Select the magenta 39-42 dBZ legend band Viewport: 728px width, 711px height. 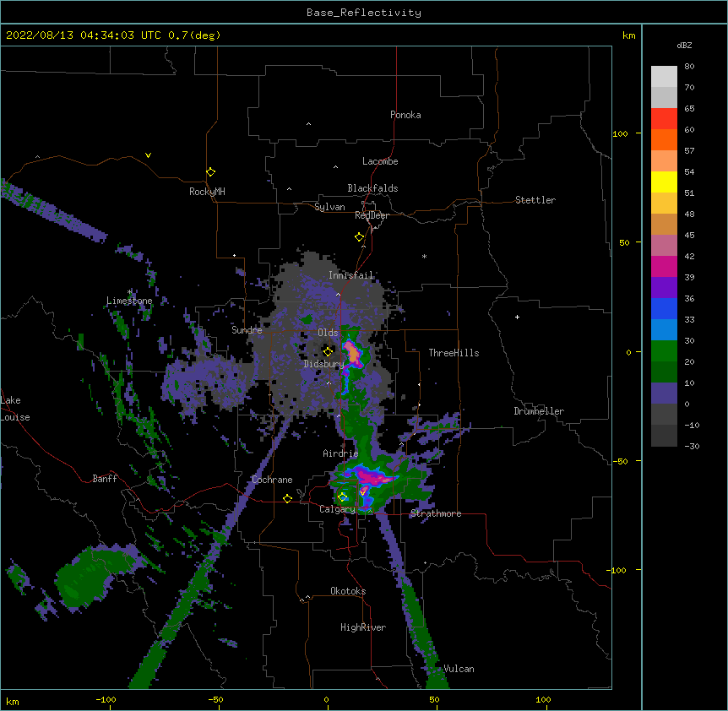(x=664, y=266)
